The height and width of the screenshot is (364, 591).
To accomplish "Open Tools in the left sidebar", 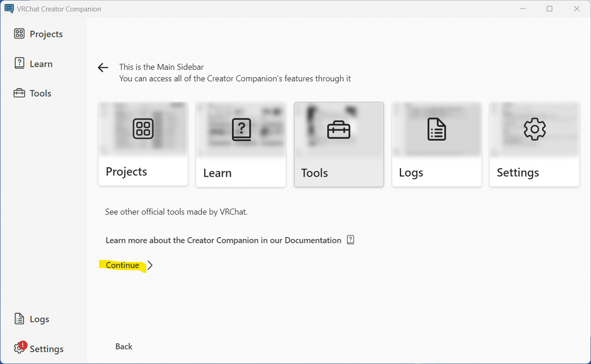I will click(x=33, y=93).
